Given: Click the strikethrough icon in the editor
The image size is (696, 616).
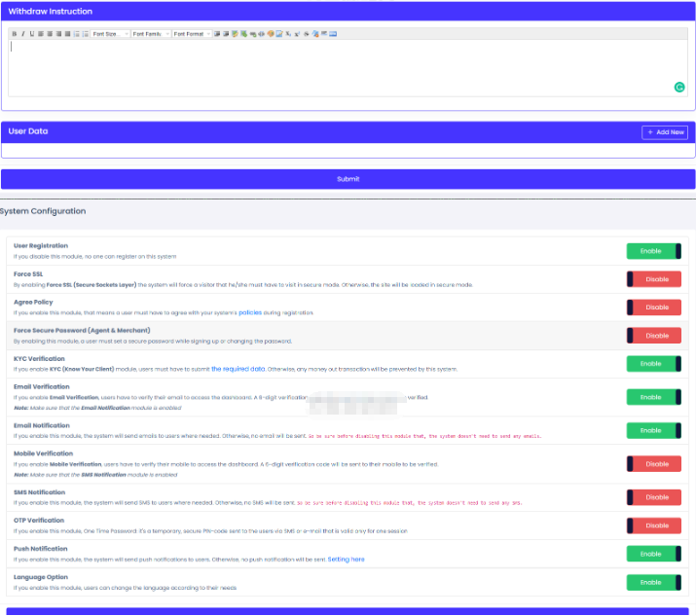Looking at the screenshot, I should coord(306,34).
